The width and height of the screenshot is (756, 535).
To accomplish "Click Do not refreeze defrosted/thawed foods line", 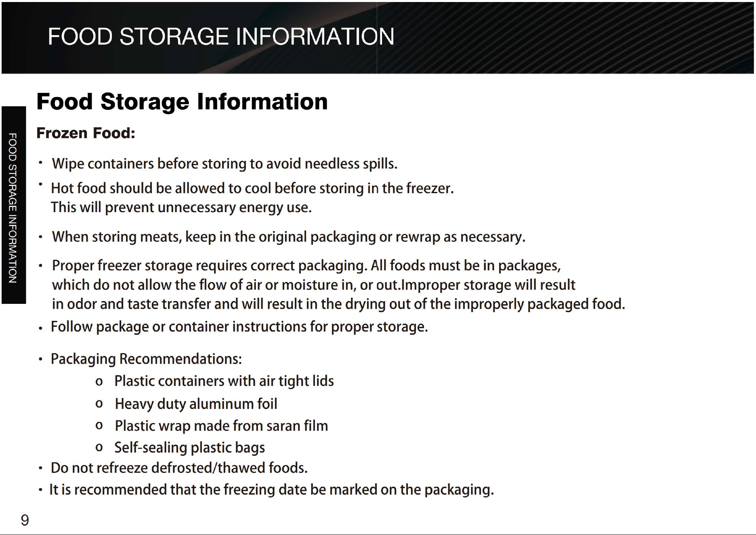I will point(179,468).
